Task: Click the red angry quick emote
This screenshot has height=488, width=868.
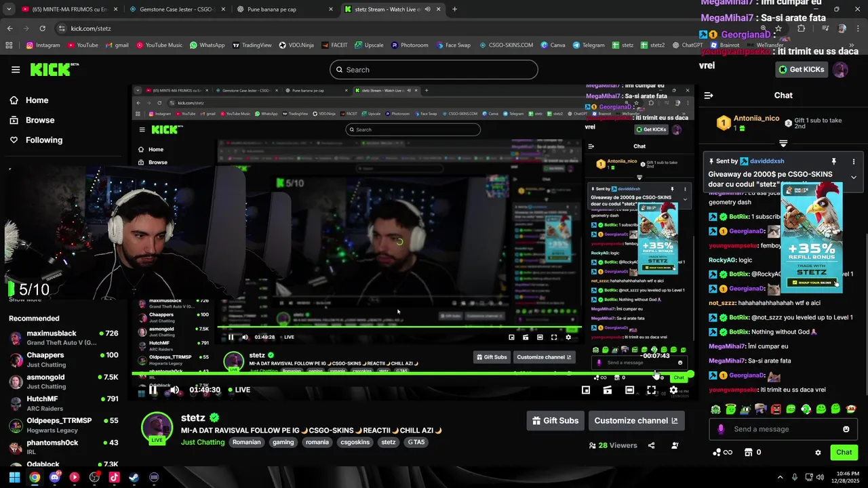Action: click(776, 409)
